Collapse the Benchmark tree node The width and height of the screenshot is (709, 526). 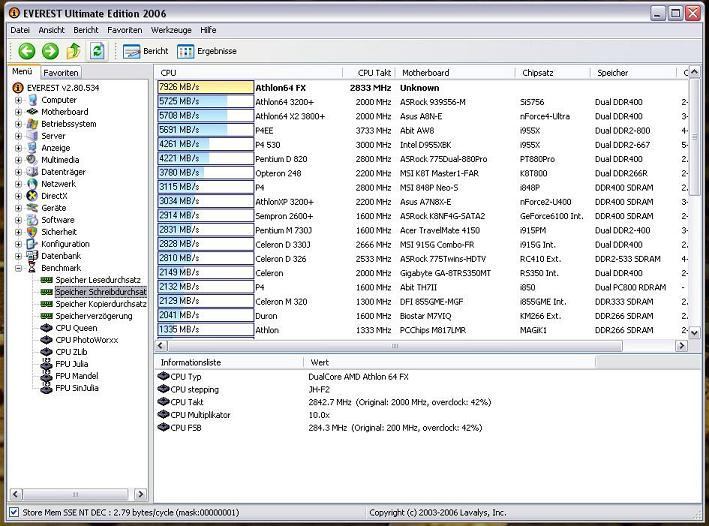tap(19, 268)
